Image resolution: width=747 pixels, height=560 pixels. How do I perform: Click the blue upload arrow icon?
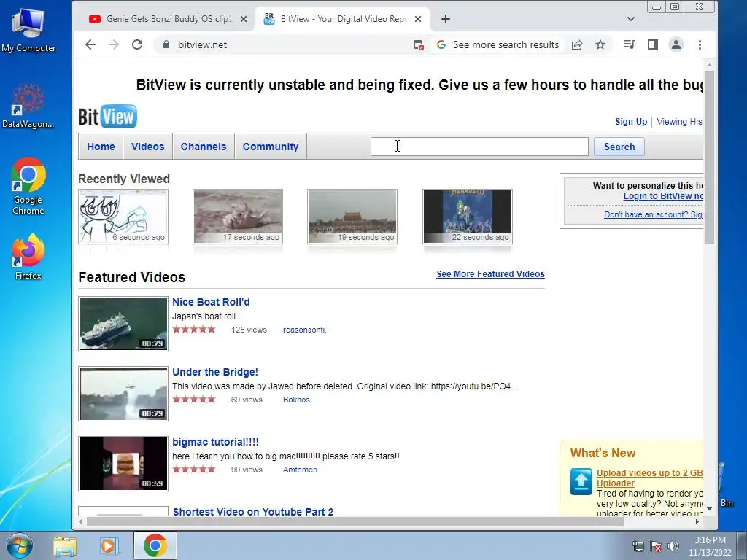pos(581,481)
